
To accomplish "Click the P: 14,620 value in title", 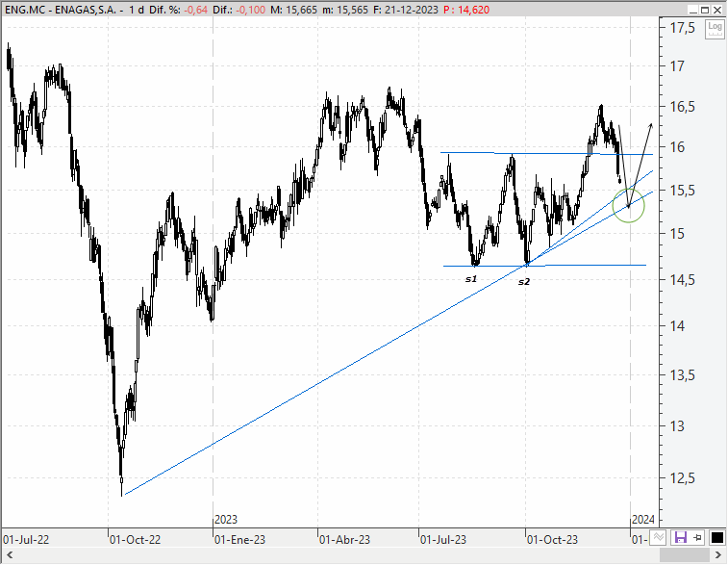I will (x=466, y=10).
